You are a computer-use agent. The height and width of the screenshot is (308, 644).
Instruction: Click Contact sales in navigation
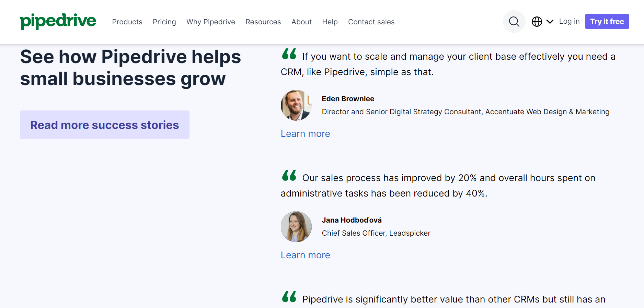point(371,22)
